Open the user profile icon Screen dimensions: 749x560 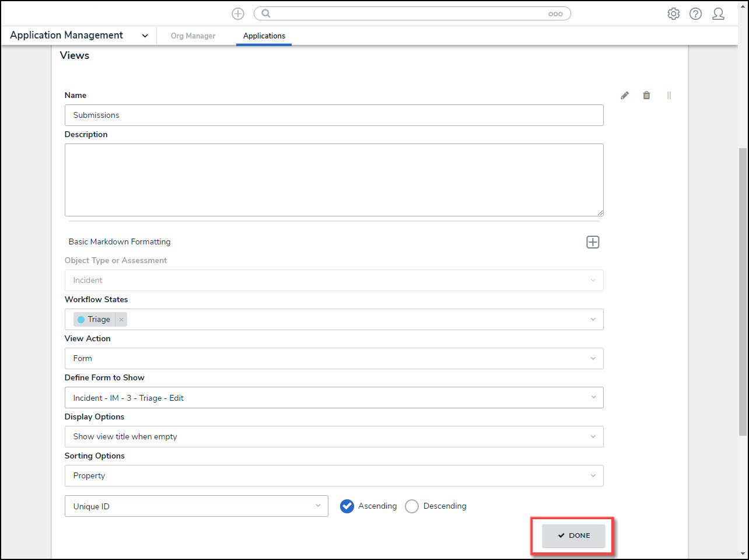pos(718,14)
